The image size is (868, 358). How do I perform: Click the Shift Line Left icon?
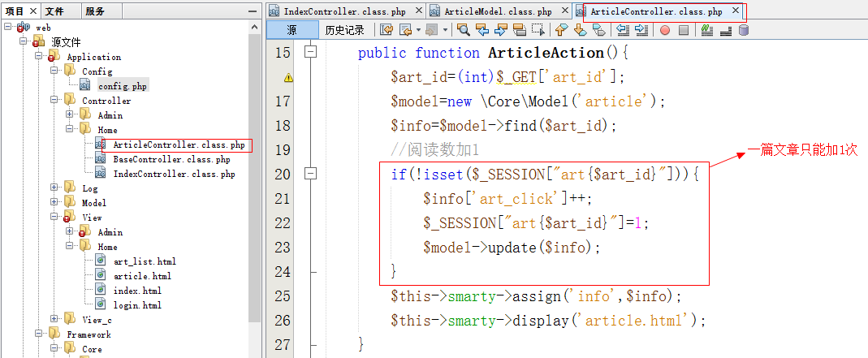[623, 30]
